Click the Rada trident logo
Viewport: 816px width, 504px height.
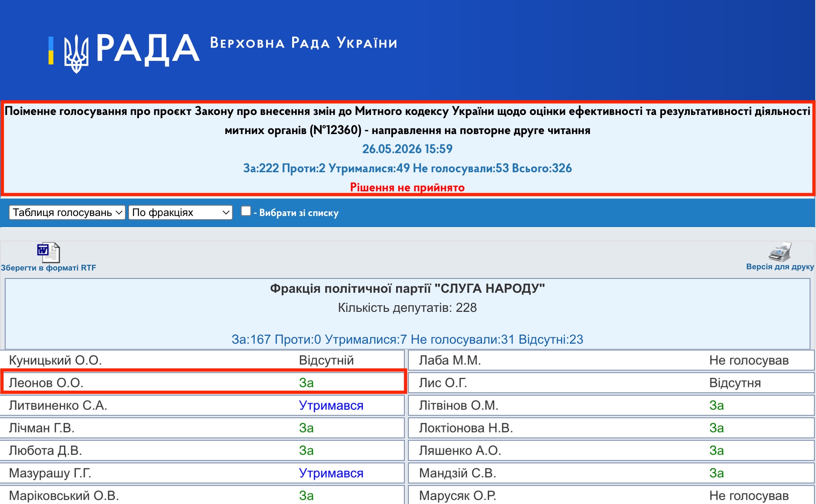coord(76,53)
